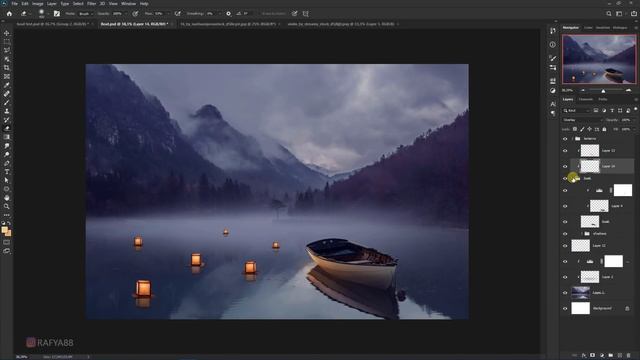Hide the lanterns group
The image size is (640, 360).
point(565,139)
